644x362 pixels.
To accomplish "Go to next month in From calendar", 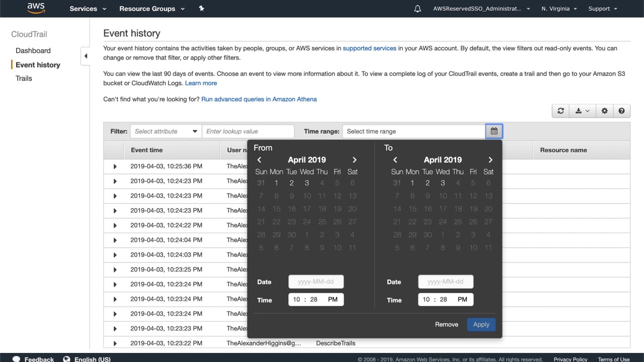I will [354, 160].
